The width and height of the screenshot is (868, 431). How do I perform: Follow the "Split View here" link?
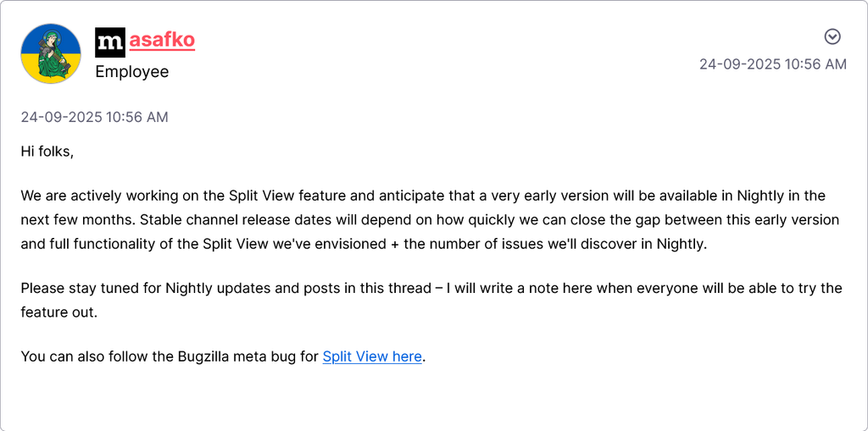click(x=372, y=356)
